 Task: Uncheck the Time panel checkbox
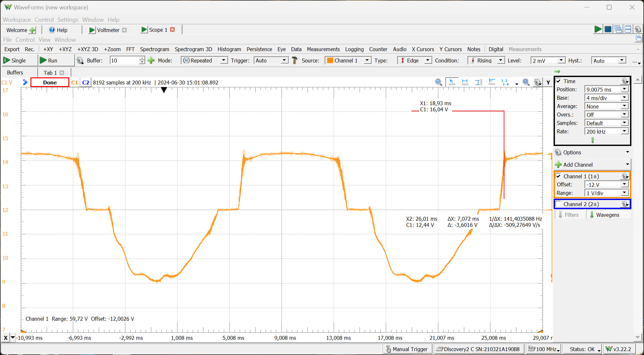(558, 81)
